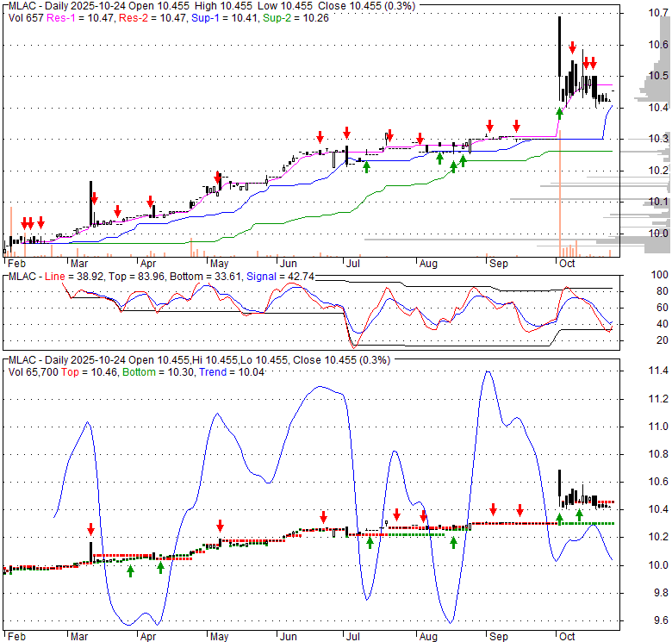The width and height of the screenshot is (672, 642).
Task: Click the tall orange October volume spike bar
Action: pyautogui.click(x=560, y=198)
